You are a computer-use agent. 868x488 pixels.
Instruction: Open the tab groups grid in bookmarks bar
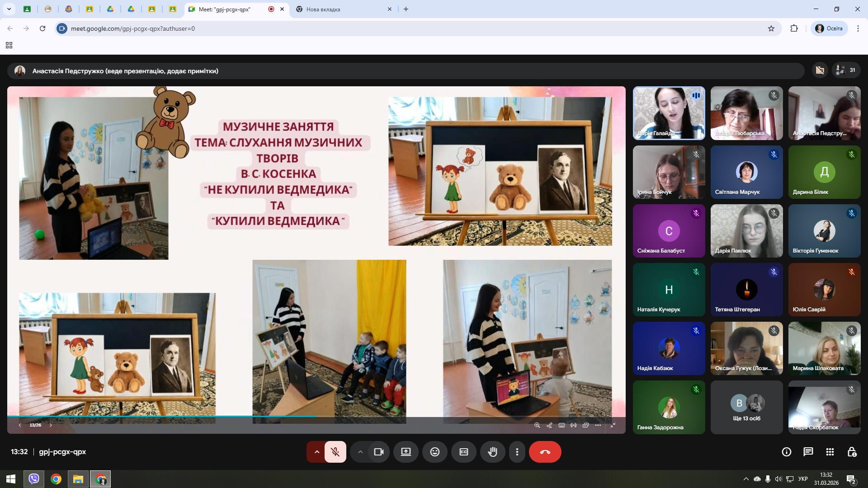pos(9,45)
